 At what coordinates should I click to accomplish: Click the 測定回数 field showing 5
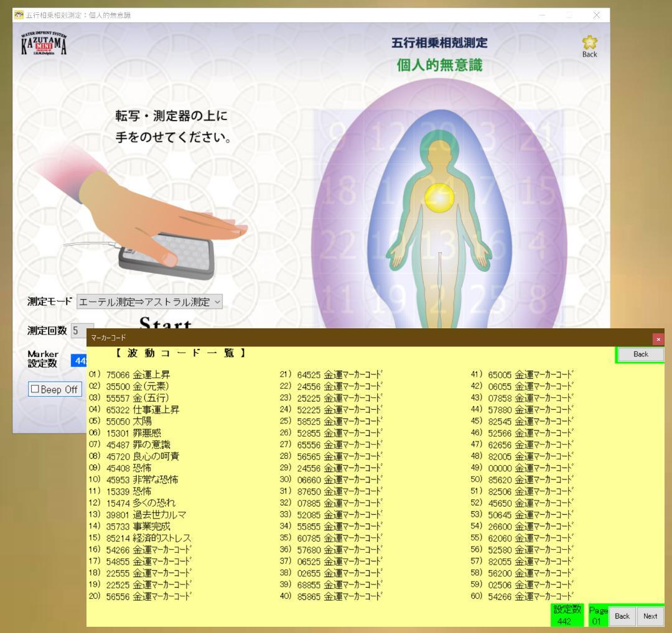83,331
